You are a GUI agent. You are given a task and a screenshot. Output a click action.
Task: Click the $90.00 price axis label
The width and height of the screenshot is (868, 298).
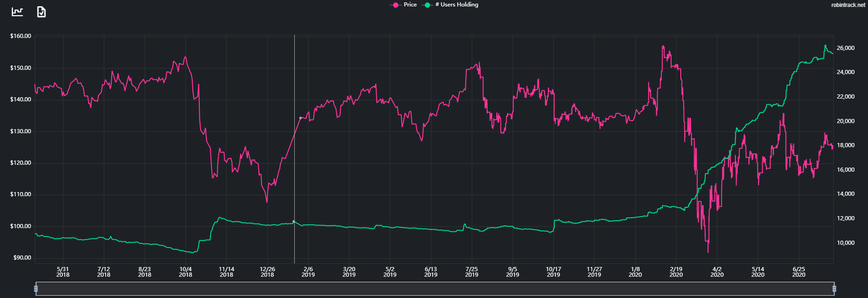click(21, 258)
